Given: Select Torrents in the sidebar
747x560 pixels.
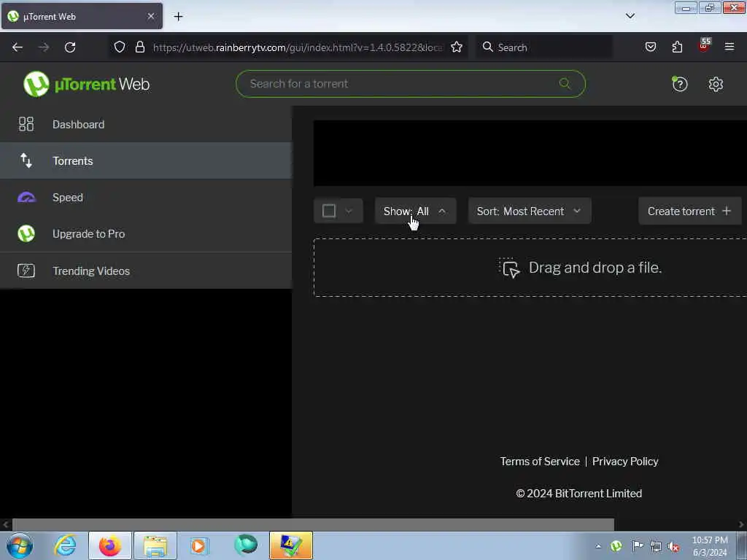Looking at the screenshot, I should click(146, 161).
